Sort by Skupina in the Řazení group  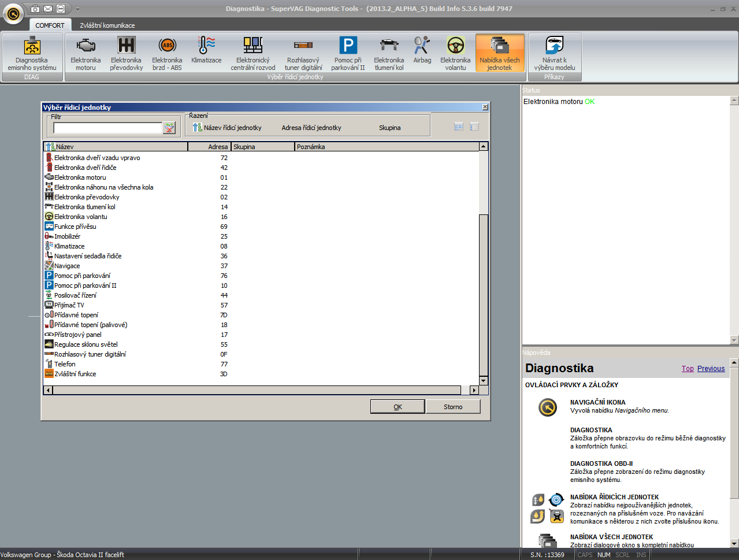(390, 128)
